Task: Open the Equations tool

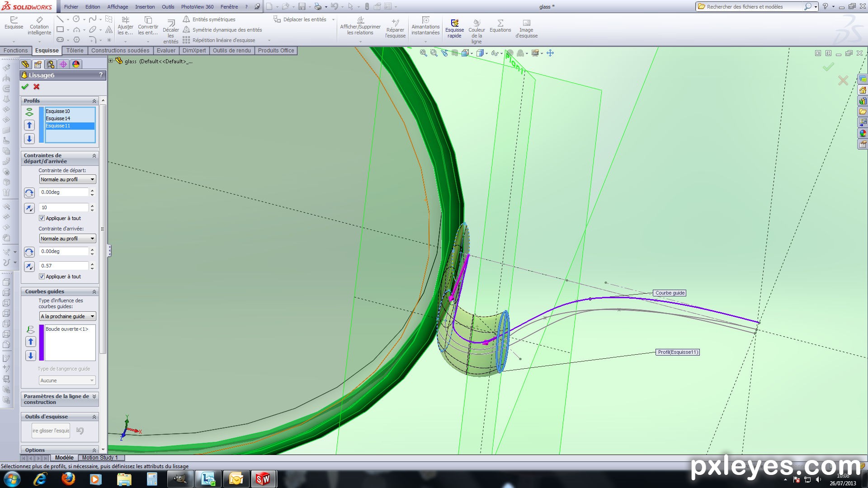Action: point(500,26)
